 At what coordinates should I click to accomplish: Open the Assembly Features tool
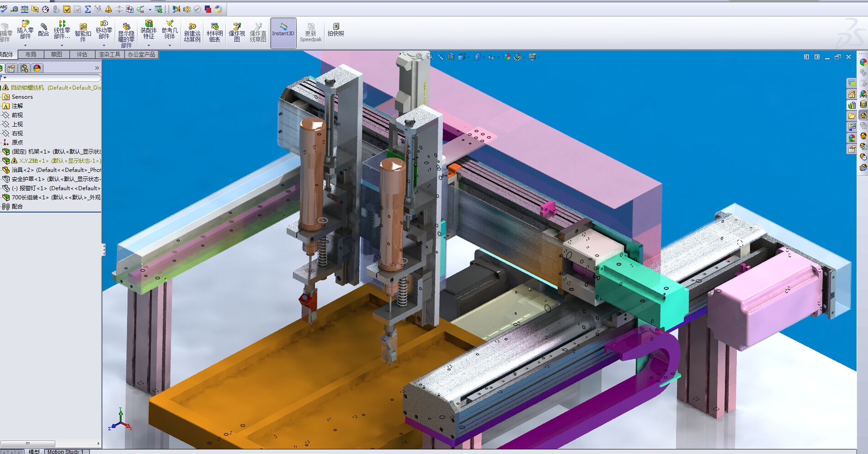pyautogui.click(x=149, y=30)
